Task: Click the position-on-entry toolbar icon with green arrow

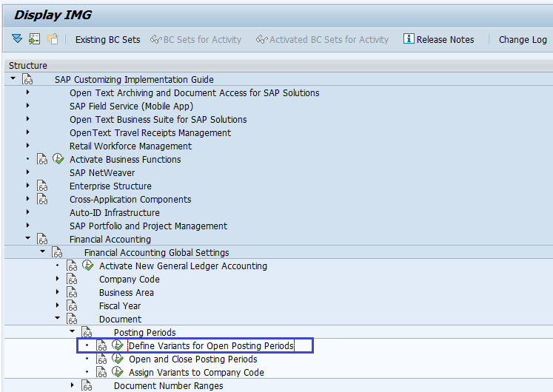Action: (35, 38)
